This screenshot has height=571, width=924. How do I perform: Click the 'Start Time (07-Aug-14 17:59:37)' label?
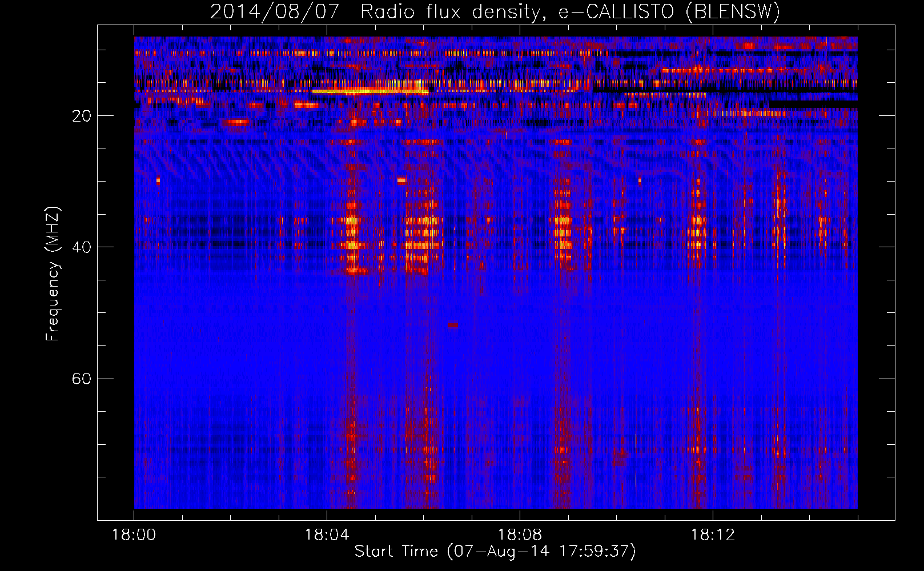pyautogui.click(x=495, y=552)
